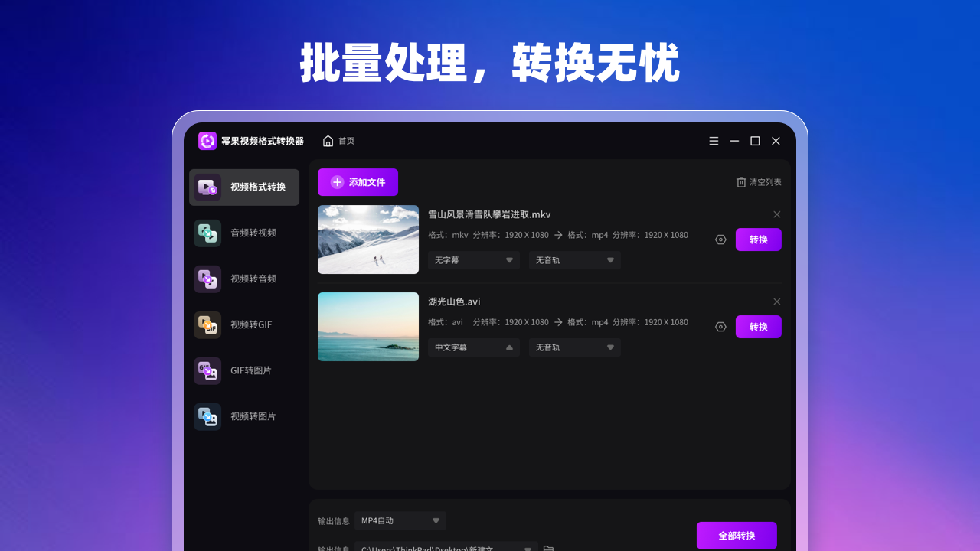
Task: Expand the 无音轨 audio track dropdown for 湖光山色.avi
Action: (574, 347)
